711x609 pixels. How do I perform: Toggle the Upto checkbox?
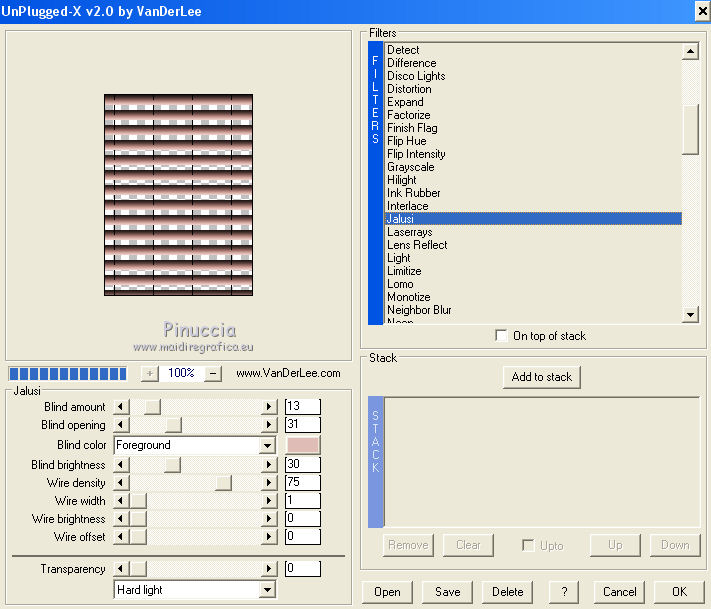coord(528,545)
